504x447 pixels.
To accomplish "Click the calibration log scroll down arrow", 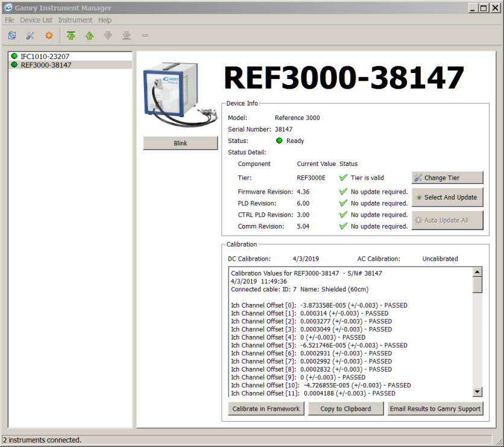I will tap(477, 392).
